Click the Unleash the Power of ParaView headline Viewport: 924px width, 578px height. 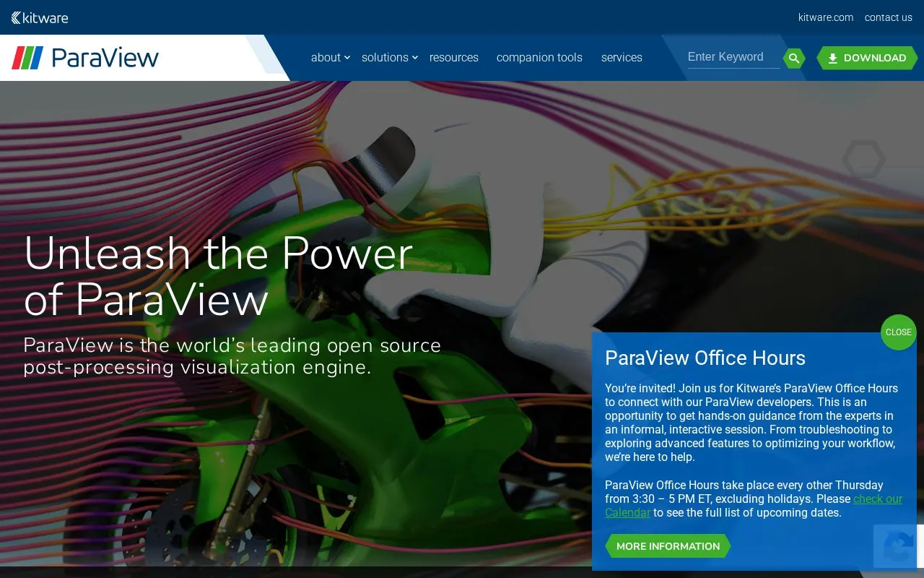218,277
